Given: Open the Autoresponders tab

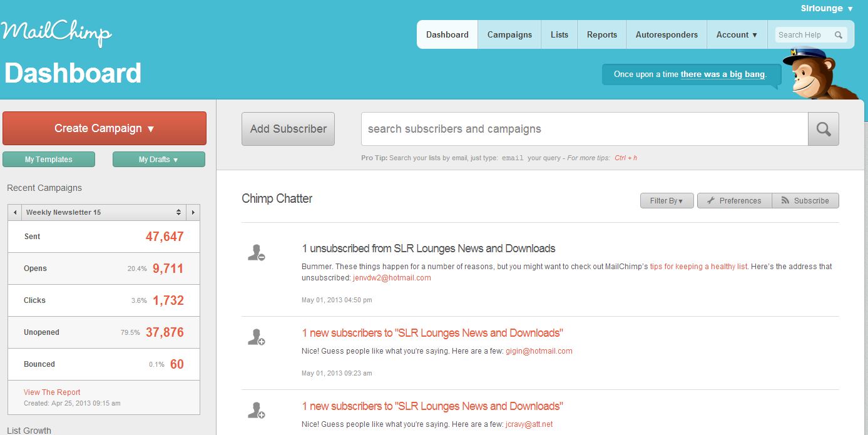Looking at the screenshot, I should click(666, 35).
